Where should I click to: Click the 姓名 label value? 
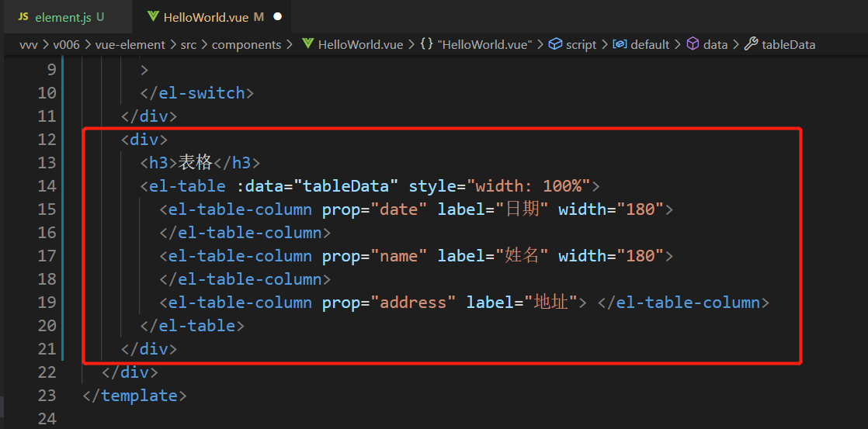tap(522, 256)
